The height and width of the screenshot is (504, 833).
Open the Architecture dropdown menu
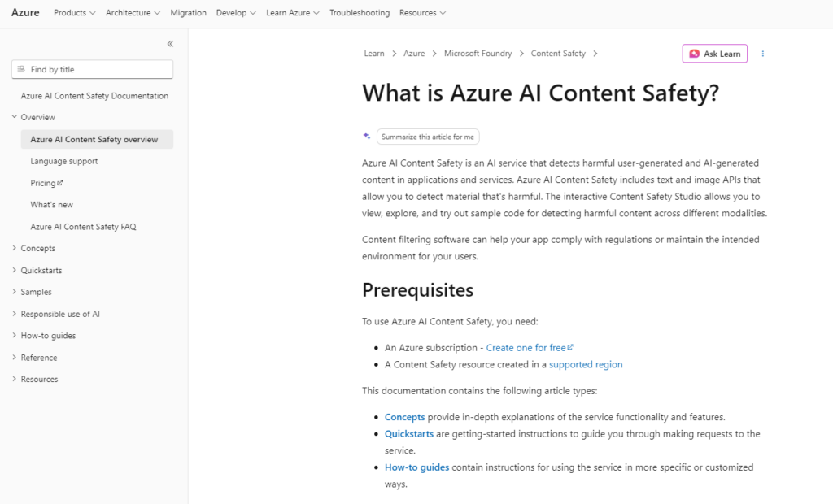tap(133, 13)
